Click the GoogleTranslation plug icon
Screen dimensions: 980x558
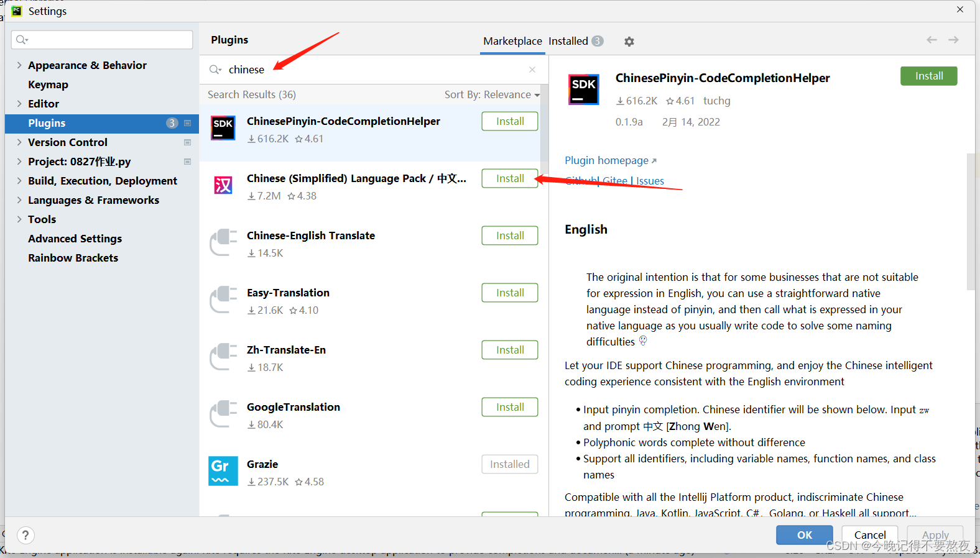(223, 414)
